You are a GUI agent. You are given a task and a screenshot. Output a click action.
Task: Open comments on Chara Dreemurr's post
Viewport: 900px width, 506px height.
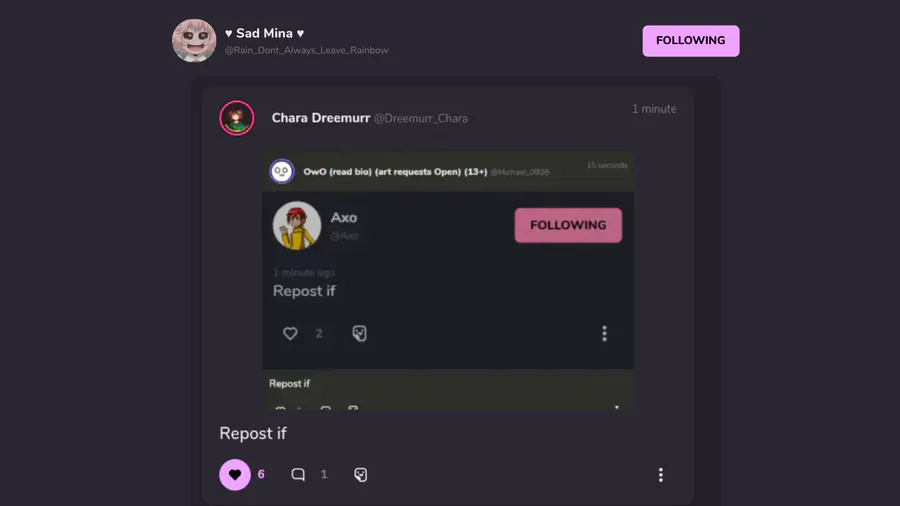[x=298, y=474]
